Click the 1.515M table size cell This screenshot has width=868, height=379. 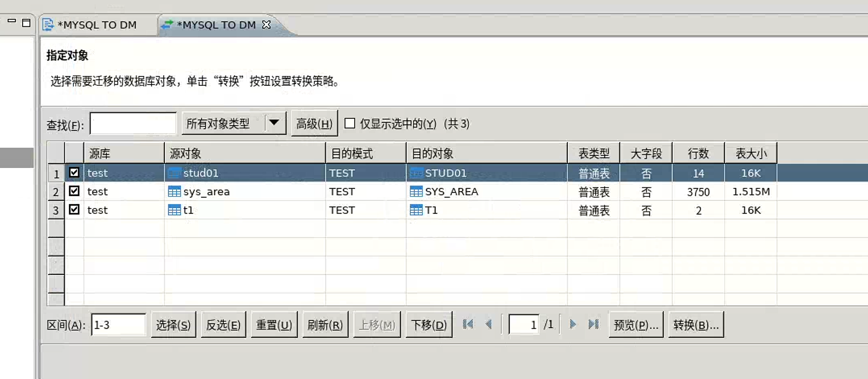tap(751, 192)
